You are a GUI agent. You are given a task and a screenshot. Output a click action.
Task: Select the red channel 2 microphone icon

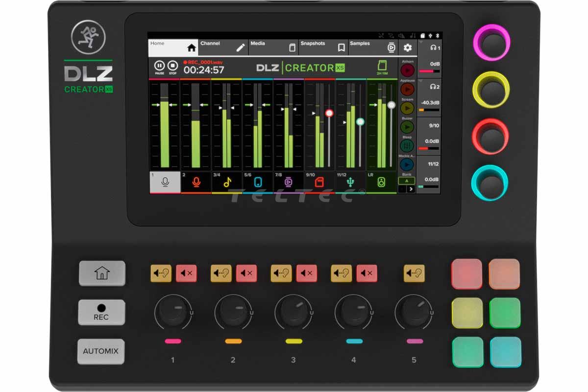[x=196, y=182]
